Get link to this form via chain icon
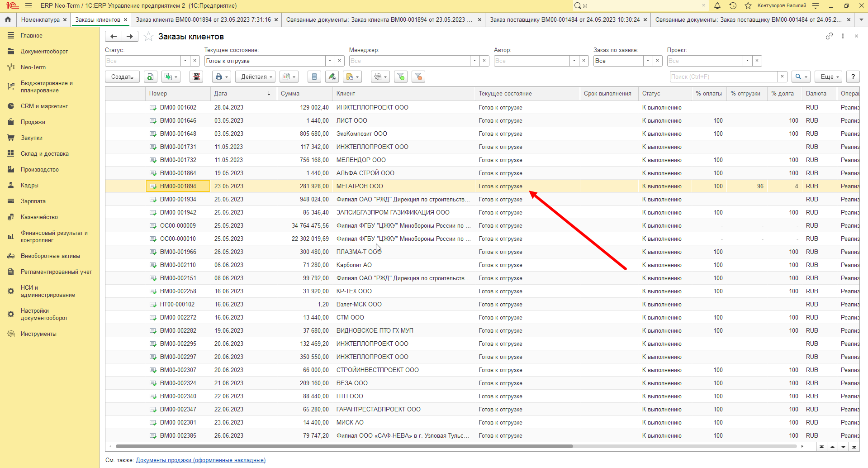Image resolution: width=868 pixels, height=468 pixels. [x=829, y=36]
